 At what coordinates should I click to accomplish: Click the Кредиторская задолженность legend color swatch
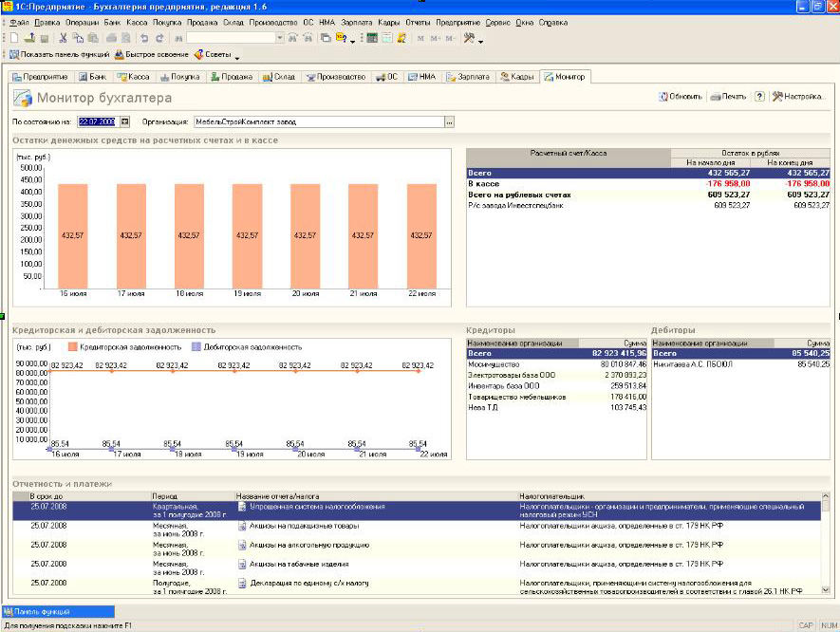(73, 347)
